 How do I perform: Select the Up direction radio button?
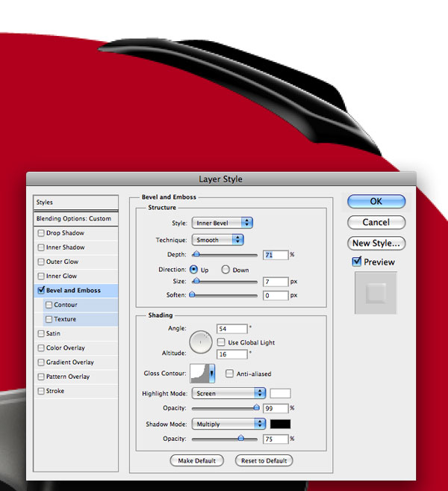(193, 269)
